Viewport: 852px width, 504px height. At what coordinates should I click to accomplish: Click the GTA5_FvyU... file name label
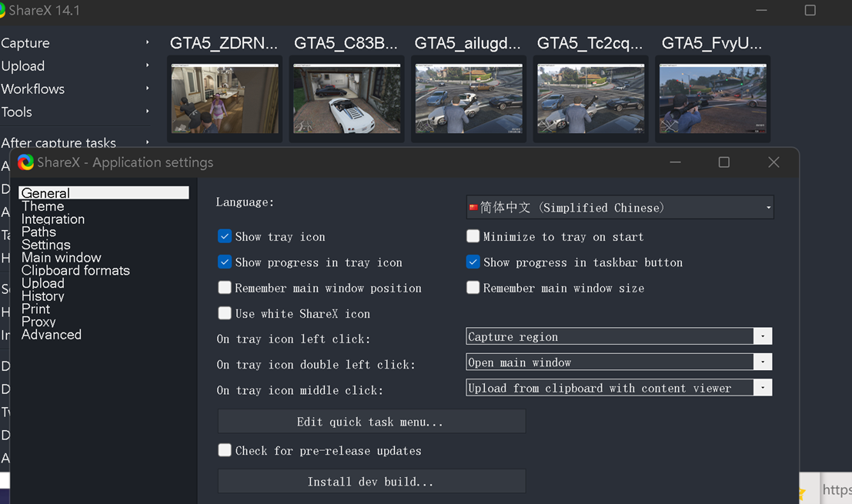(712, 43)
